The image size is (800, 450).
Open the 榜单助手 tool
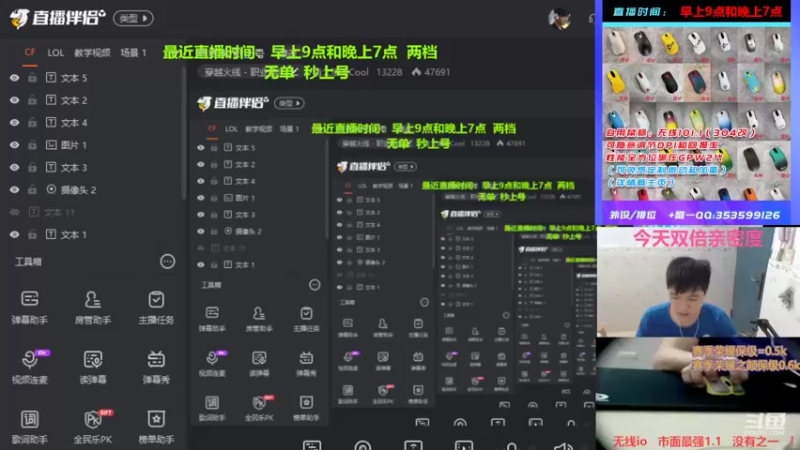pos(156,427)
